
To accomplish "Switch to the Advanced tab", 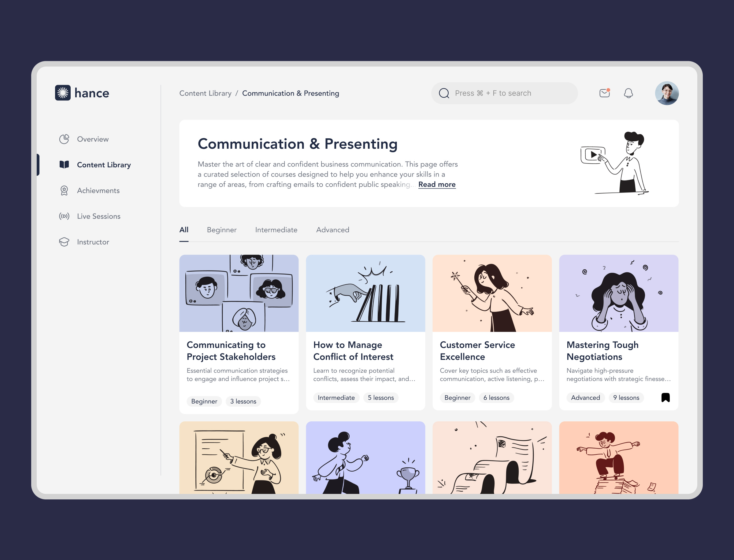I will pyautogui.click(x=332, y=230).
